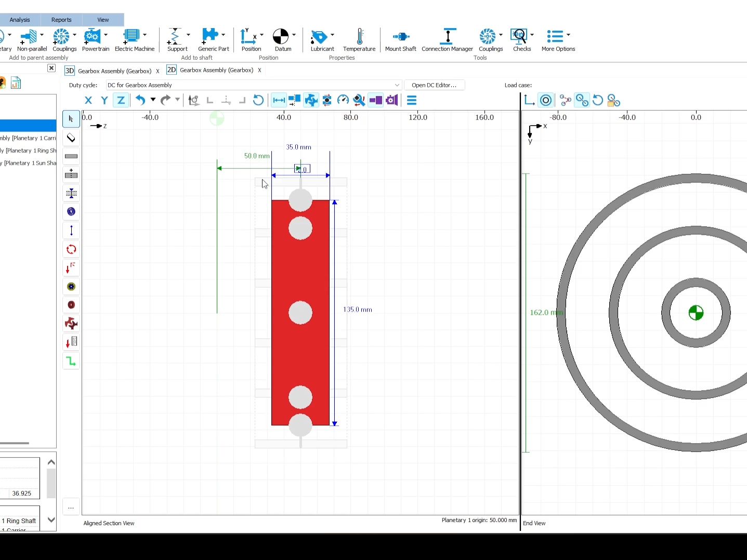This screenshot has width=747, height=560.
Task: Switch to the View ribbon tab
Action: (103, 20)
